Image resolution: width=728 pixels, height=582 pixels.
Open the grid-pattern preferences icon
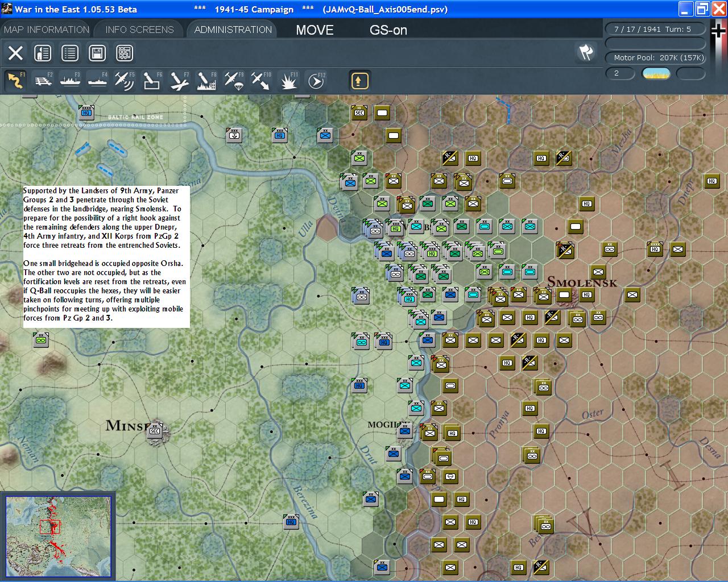coord(125,53)
